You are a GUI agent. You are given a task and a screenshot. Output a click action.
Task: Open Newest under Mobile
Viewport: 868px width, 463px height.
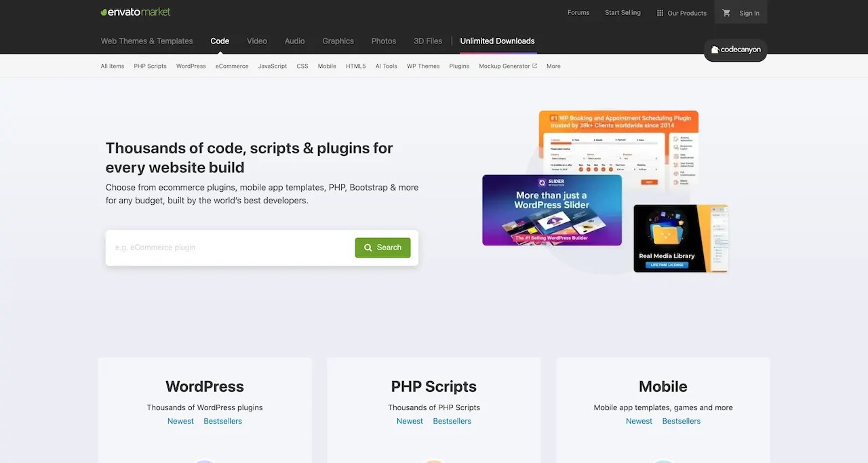click(x=639, y=421)
